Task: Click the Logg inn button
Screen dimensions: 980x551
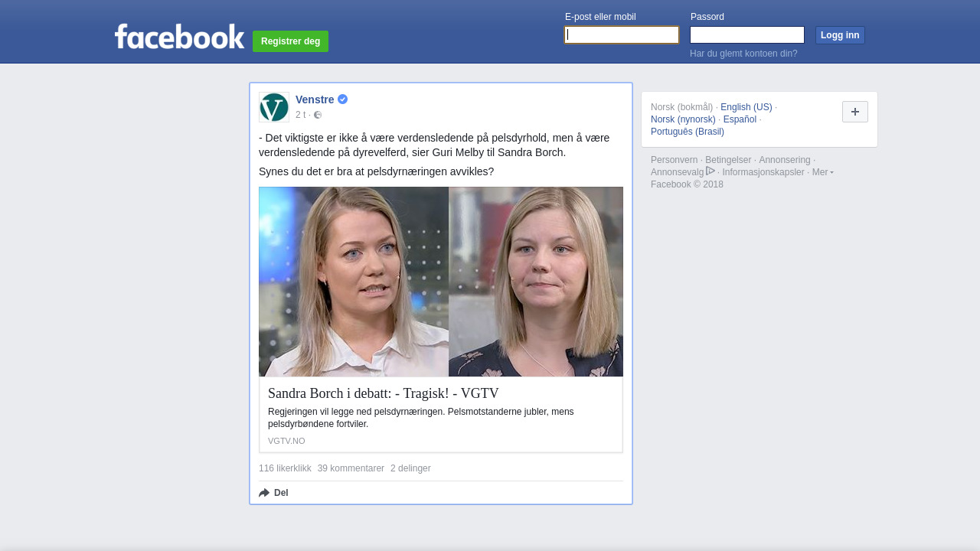Action: pos(840,35)
